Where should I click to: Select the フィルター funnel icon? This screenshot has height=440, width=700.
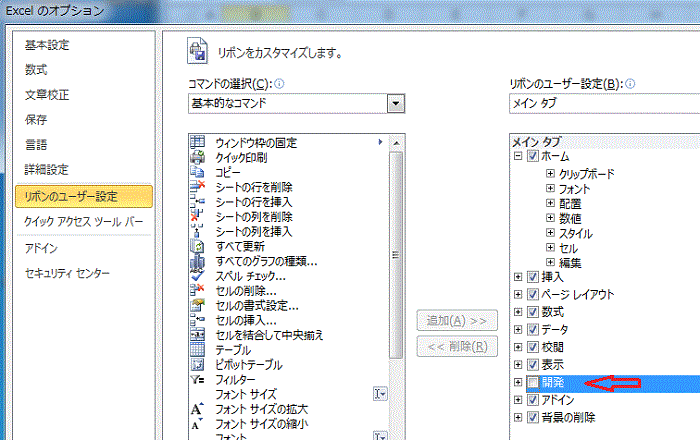(197, 380)
